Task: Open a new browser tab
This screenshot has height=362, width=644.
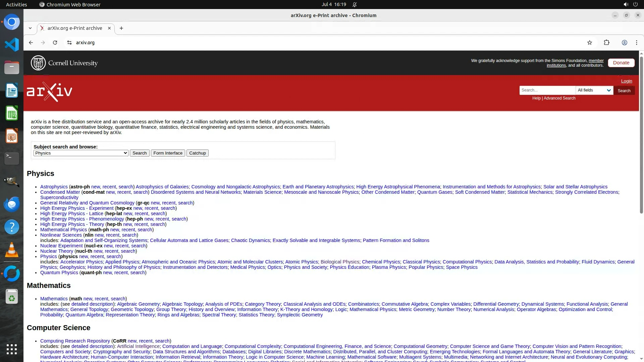Action: pyautogui.click(x=121, y=28)
